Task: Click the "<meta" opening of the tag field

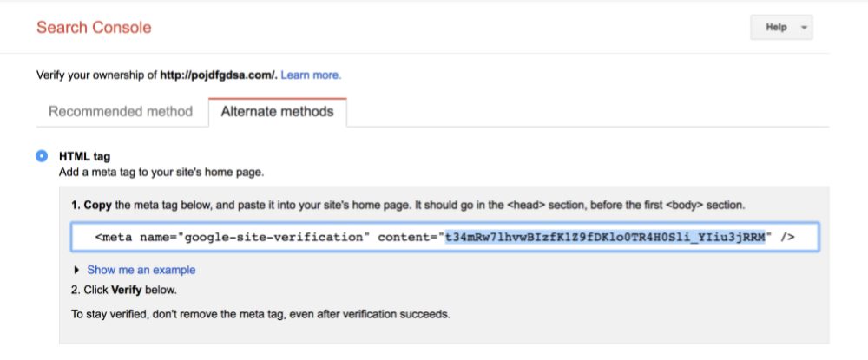Action: (x=114, y=237)
